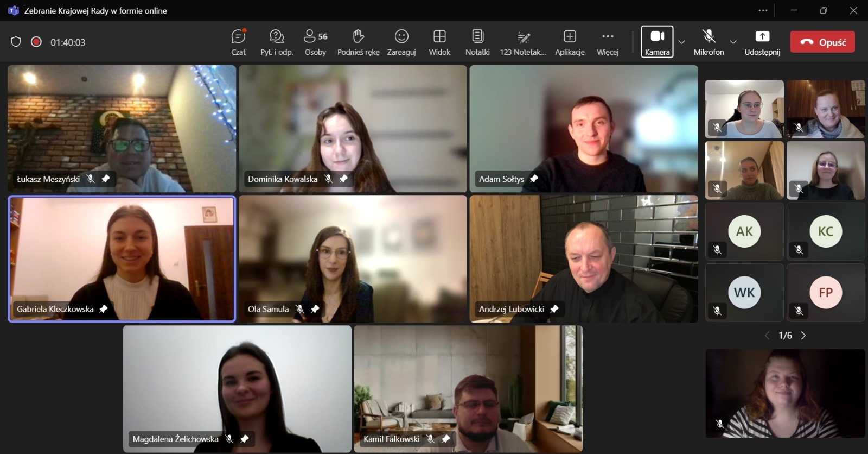Click pin icon on Łukasz Meszyński tile

106,179
